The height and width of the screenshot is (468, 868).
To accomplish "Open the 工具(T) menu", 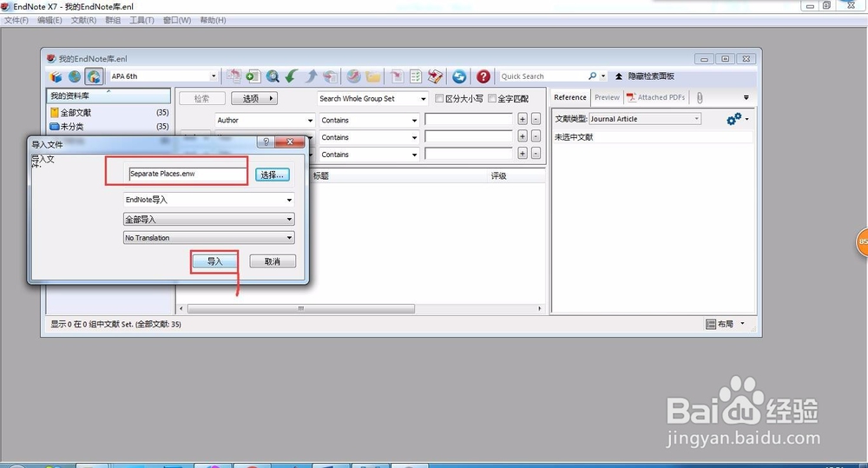I will 141,20.
